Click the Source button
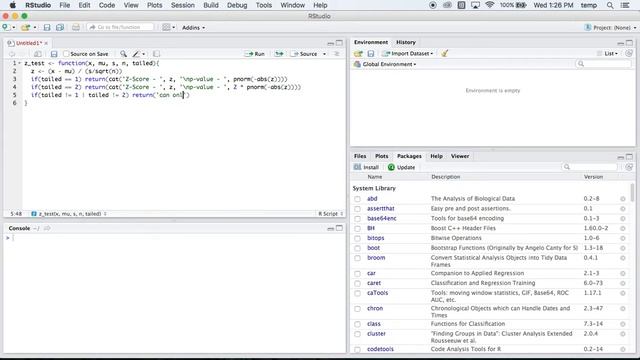Viewport: 640px width, 360px height. click(304, 54)
